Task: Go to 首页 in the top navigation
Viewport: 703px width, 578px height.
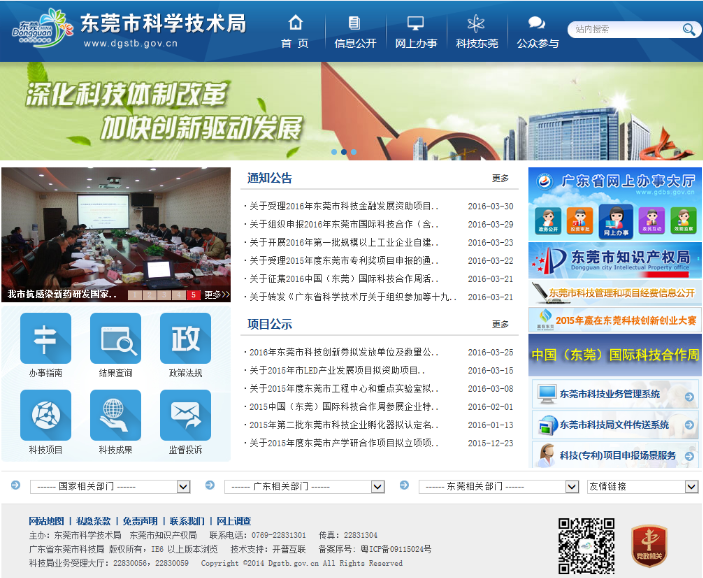Action: pos(295,32)
